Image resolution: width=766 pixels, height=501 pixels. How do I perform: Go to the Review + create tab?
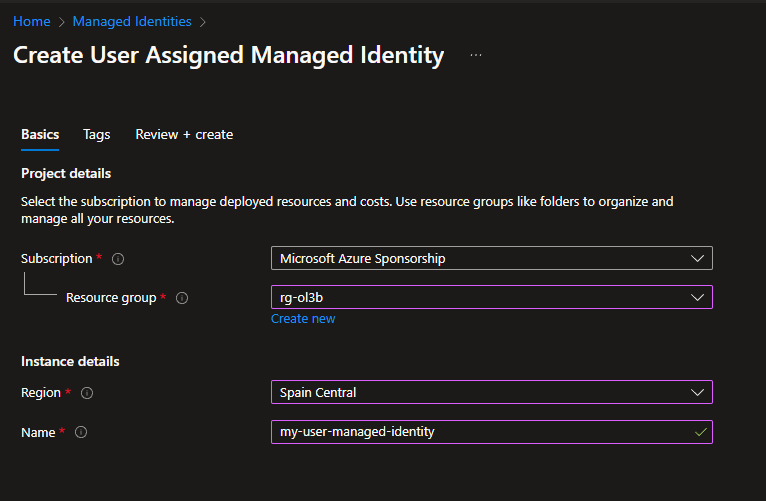tap(184, 134)
